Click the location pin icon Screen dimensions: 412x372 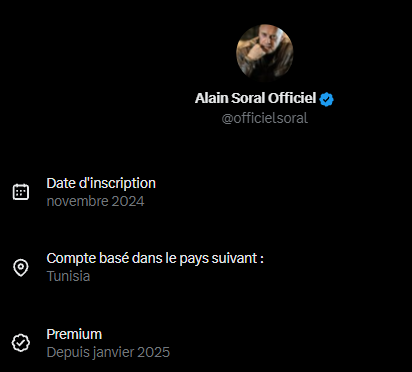coord(21,267)
